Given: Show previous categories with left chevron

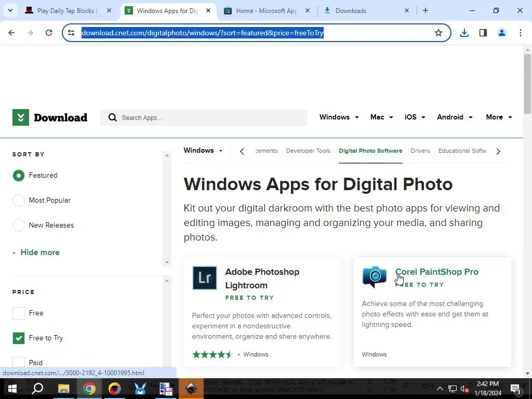Looking at the screenshot, I should coord(242,151).
